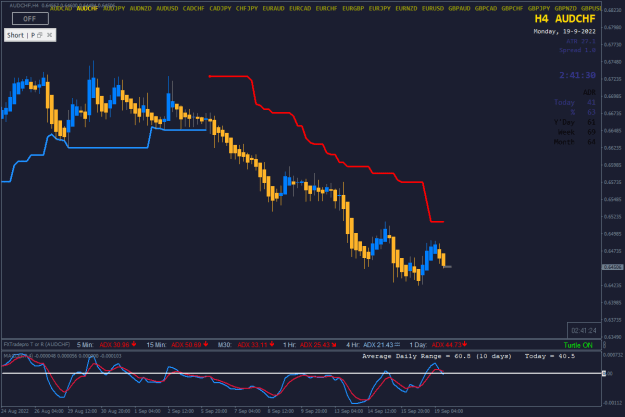Click the Today = 40.5 text
The height and width of the screenshot is (417, 625).
(x=550, y=356)
